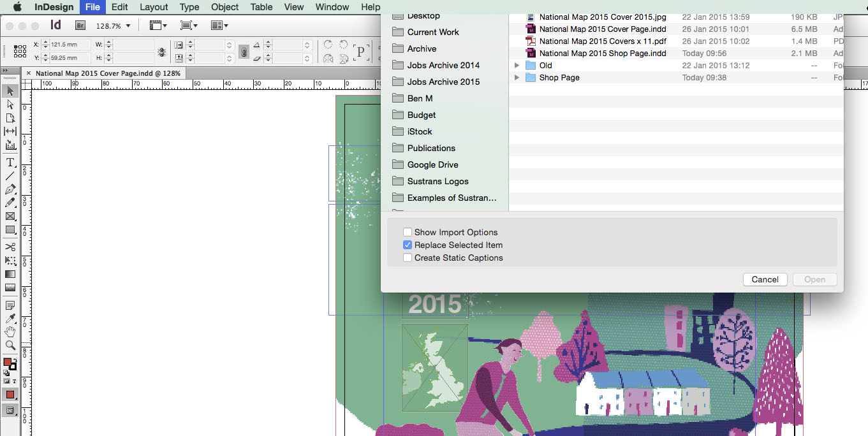The image size is (868, 436).
Task: Select the Page tool
Action: [10, 118]
